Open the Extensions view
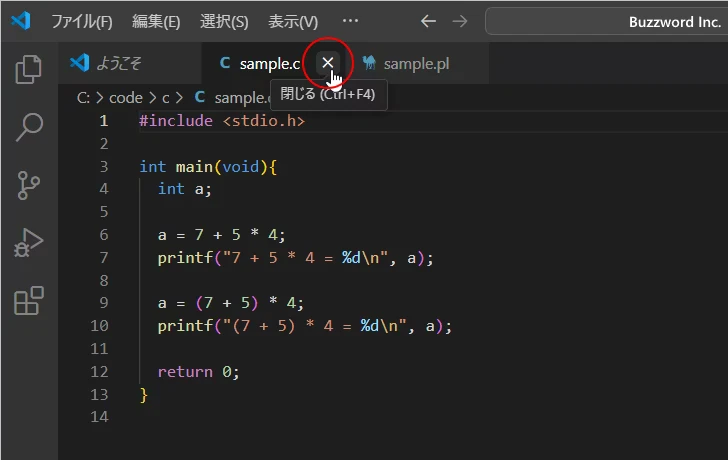 pyautogui.click(x=29, y=300)
